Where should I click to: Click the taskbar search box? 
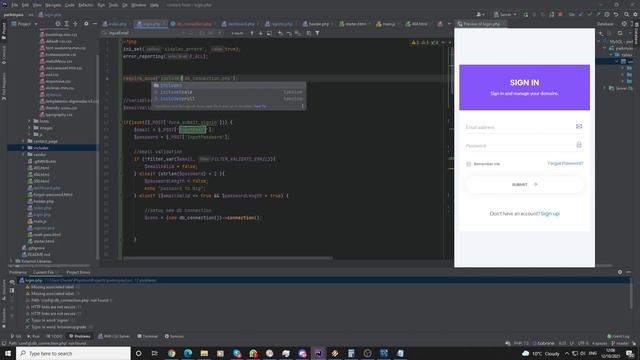(x=73, y=353)
